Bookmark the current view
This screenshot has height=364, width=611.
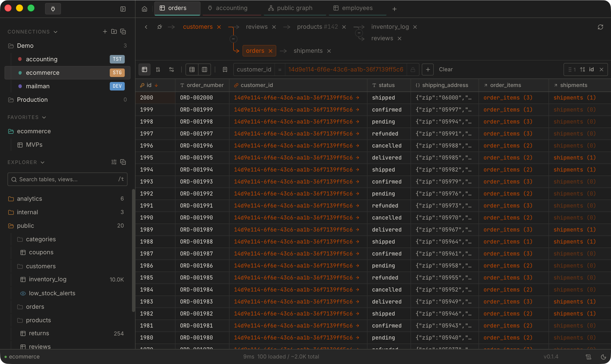click(225, 69)
